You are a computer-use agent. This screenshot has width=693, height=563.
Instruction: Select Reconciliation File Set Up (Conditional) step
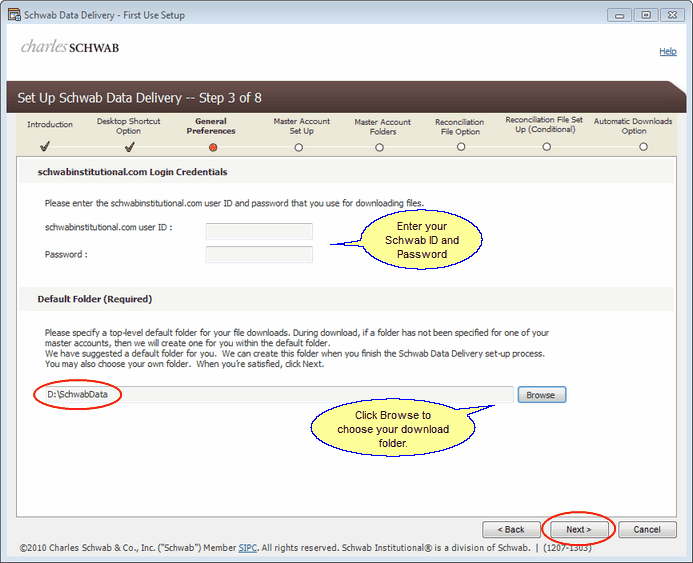(544, 125)
